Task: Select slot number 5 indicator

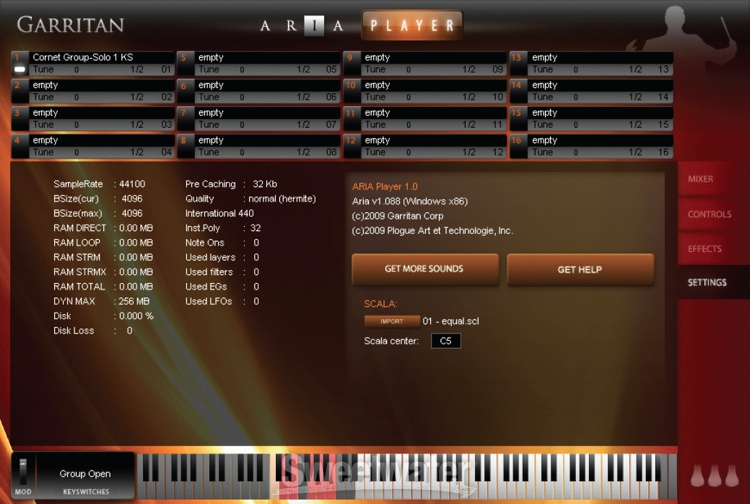Action: (186, 63)
